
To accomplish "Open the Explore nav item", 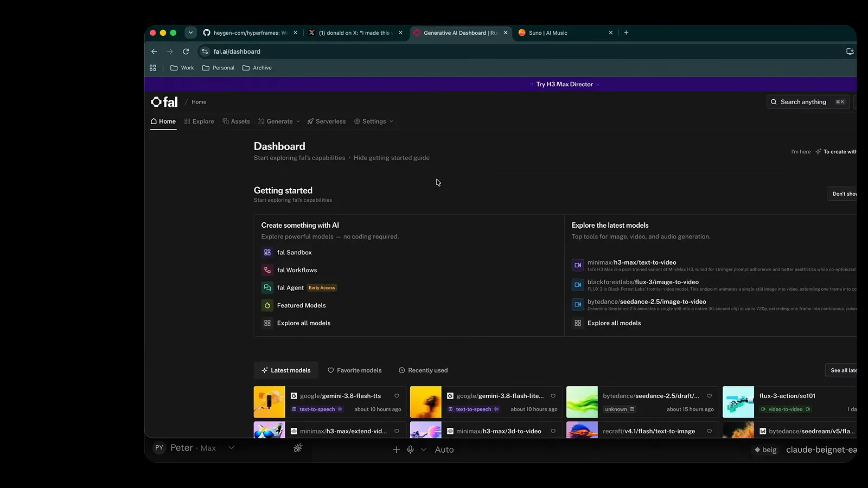I will click(x=199, y=121).
